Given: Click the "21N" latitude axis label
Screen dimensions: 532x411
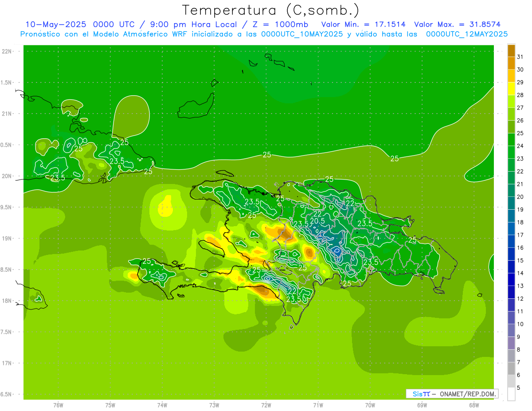Looking at the screenshot, I should click(x=7, y=114).
